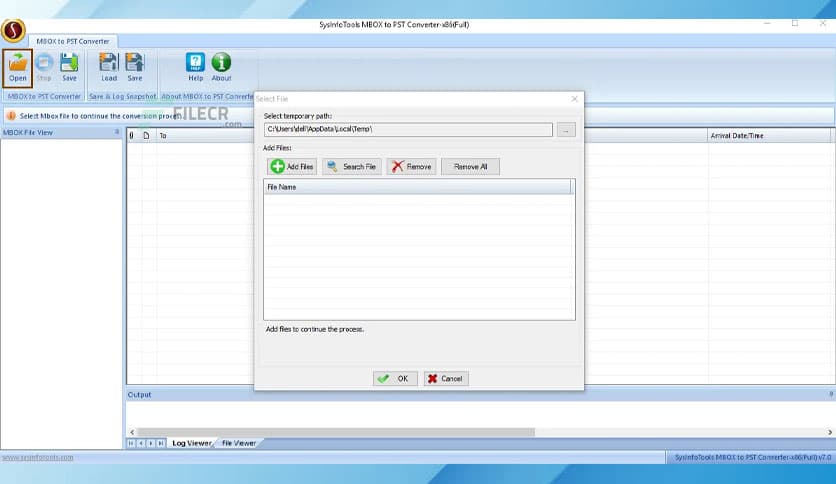Screen dimensions: 836x484
Task: Click the last tab navigation arrow
Action: (x=160, y=443)
